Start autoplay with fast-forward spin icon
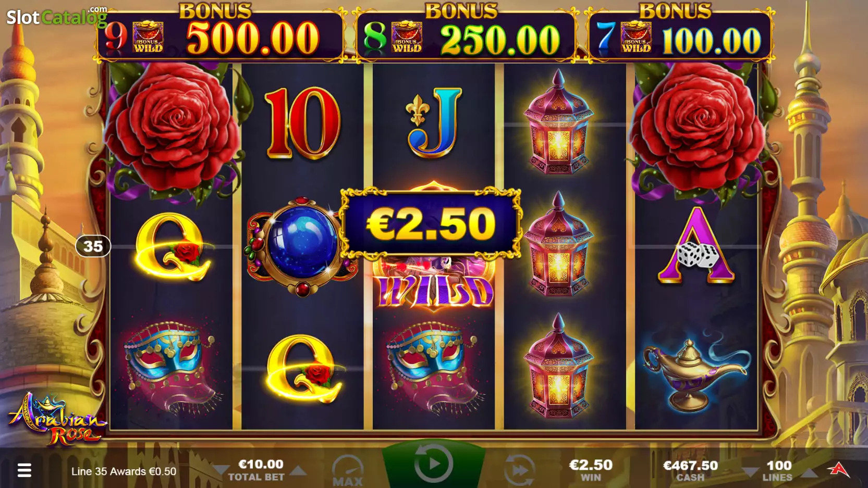 click(x=519, y=470)
